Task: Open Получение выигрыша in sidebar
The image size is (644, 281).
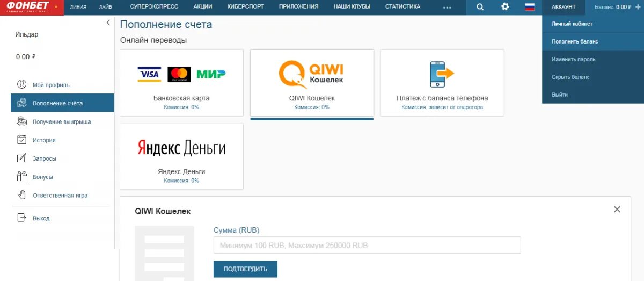Action: tap(62, 121)
